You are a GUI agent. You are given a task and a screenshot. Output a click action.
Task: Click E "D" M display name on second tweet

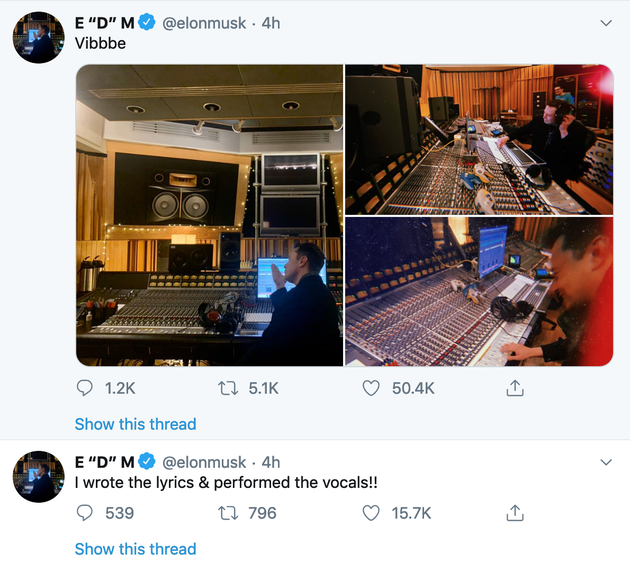click(x=104, y=462)
